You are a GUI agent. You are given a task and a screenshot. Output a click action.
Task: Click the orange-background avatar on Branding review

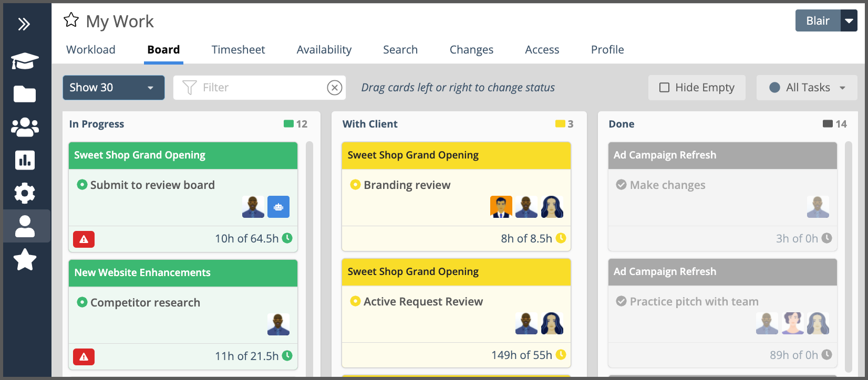[x=501, y=207]
